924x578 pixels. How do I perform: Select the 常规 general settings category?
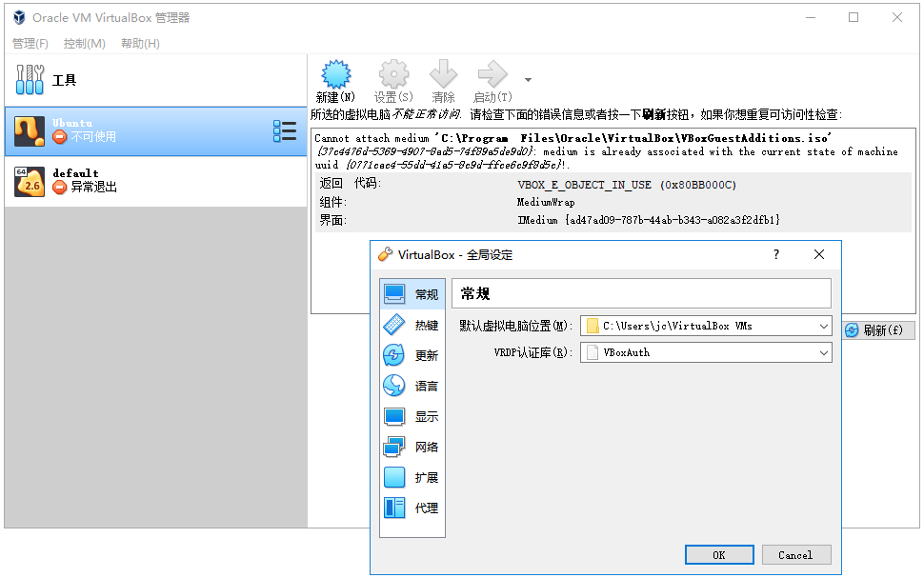412,294
